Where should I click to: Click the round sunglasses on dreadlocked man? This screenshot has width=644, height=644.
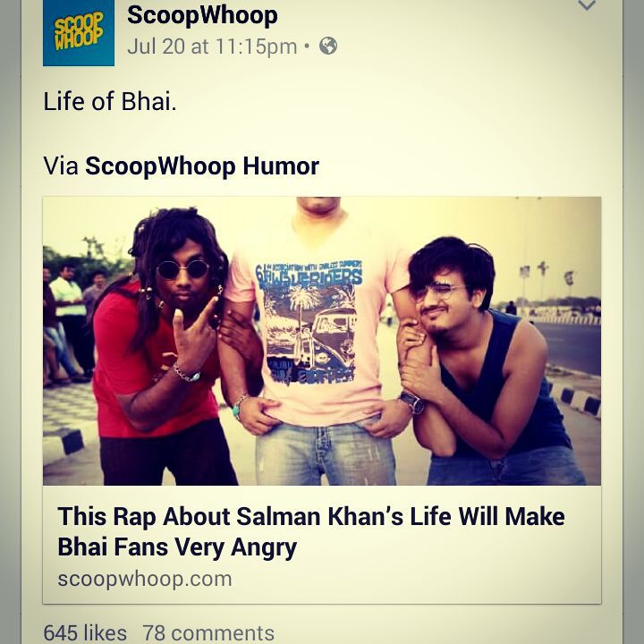click(x=183, y=269)
